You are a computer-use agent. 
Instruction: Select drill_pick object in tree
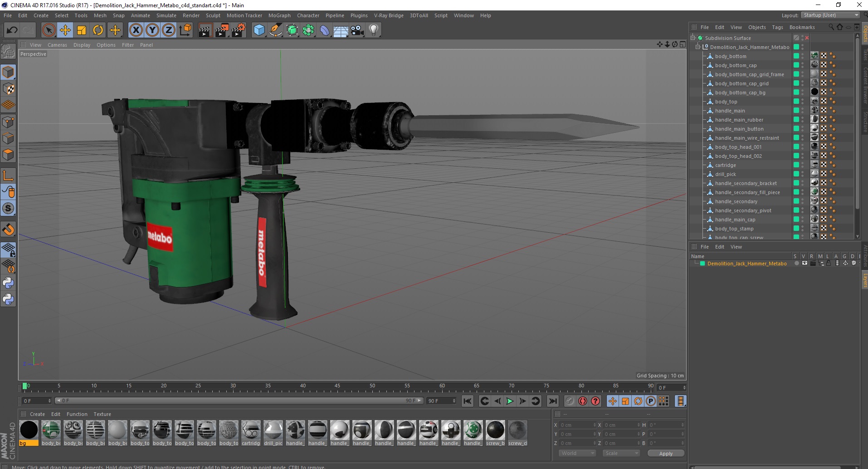pyautogui.click(x=725, y=174)
